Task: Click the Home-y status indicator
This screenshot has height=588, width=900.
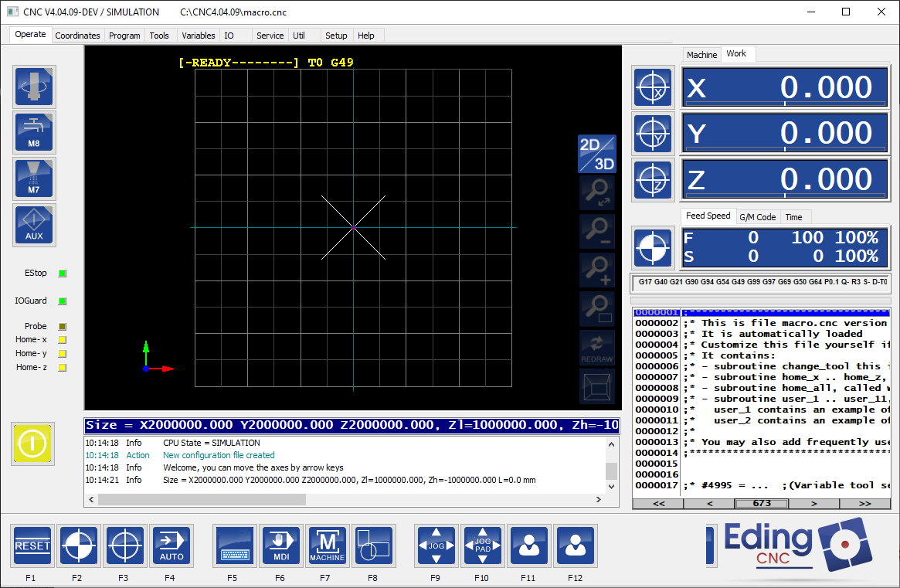Action: pyautogui.click(x=63, y=354)
